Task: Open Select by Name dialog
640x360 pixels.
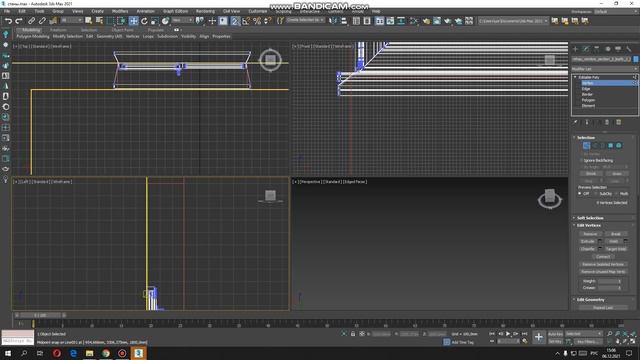Action: tap(99, 20)
